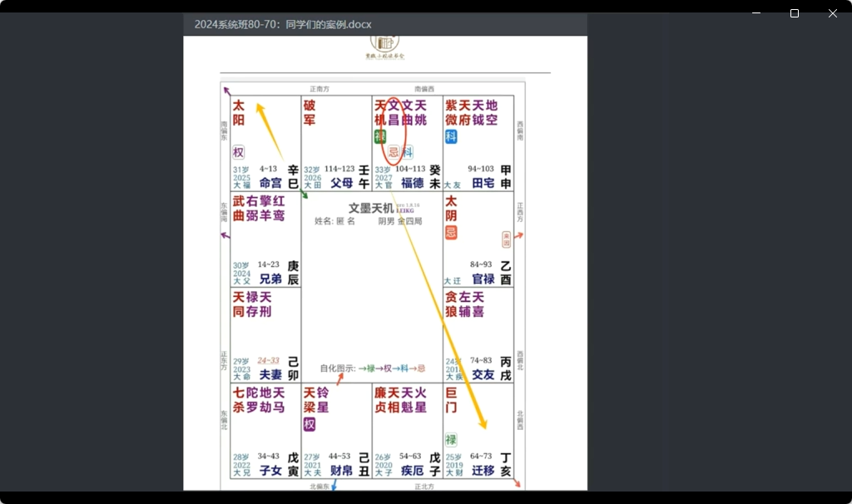This screenshot has width=852, height=504.
Task: Click the 红鸾 star name
Action: (x=279, y=209)
